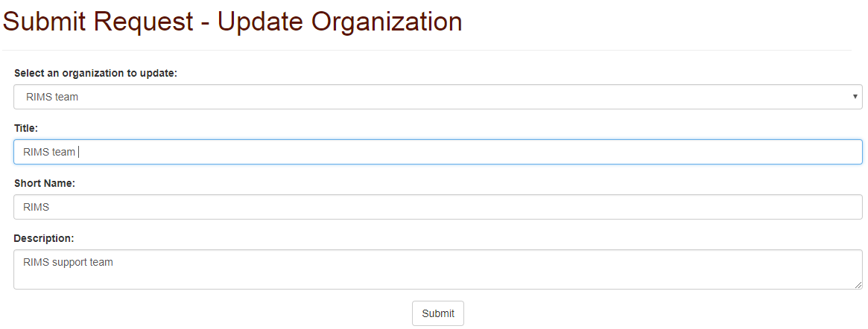This screenshot has height=329, width=868.
Task: Click the "RIMS support team" description text
Action: [x=68, y=262]
